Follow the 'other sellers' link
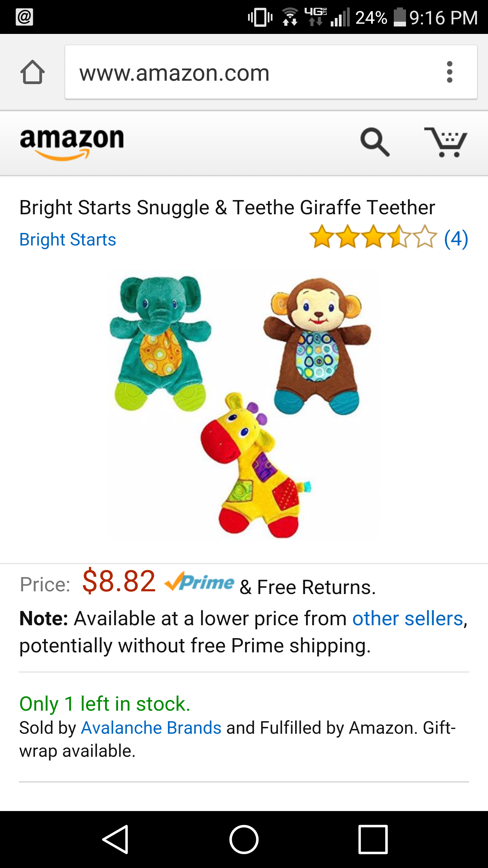488x868 pixels. (408, 618)
